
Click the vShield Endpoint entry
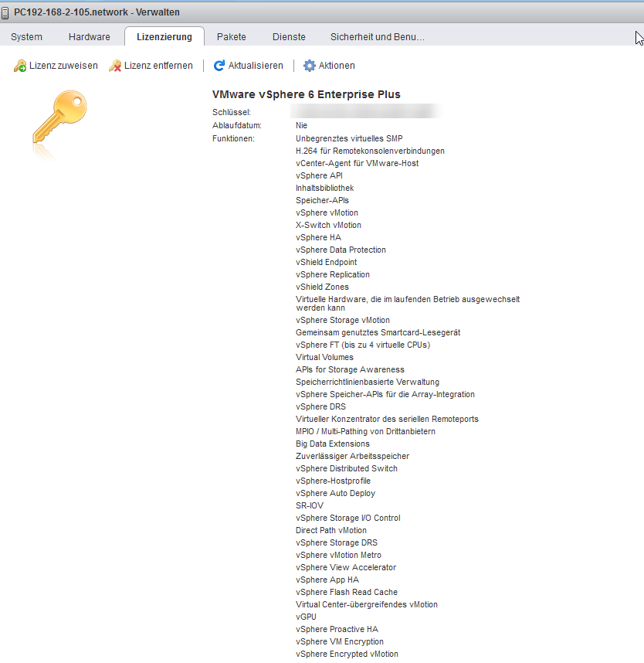pos(326,262)
